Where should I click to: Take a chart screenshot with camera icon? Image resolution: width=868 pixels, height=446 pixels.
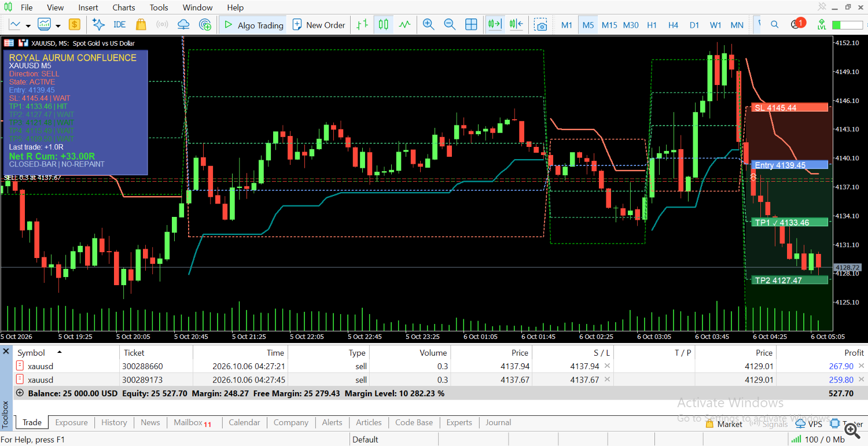[540, 25]
